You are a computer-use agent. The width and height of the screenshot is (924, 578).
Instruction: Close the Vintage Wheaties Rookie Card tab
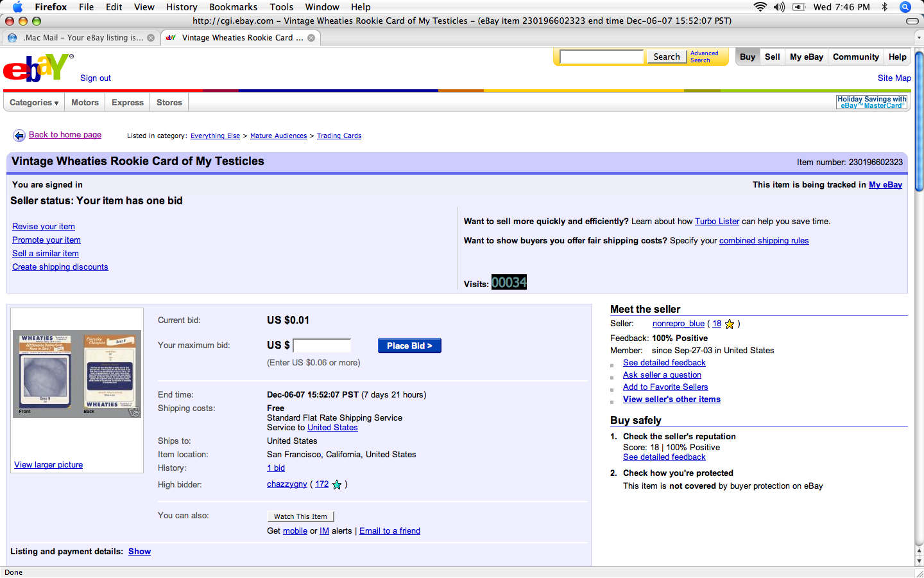tap(311, 38)
